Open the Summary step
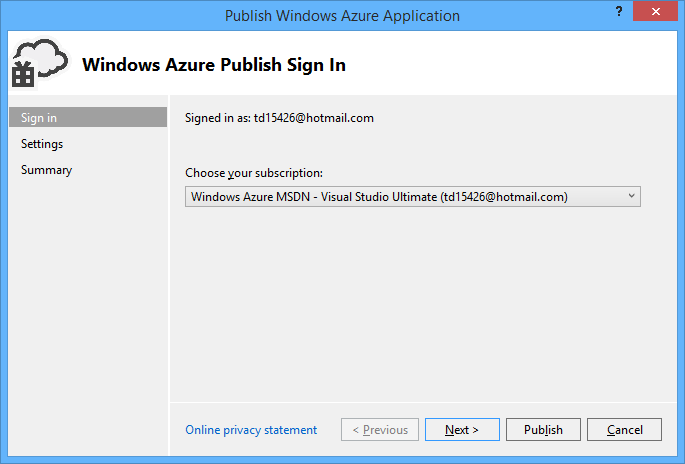Viewport: 685px width, 464px height. pyautogui.click(x=46, y=170)
